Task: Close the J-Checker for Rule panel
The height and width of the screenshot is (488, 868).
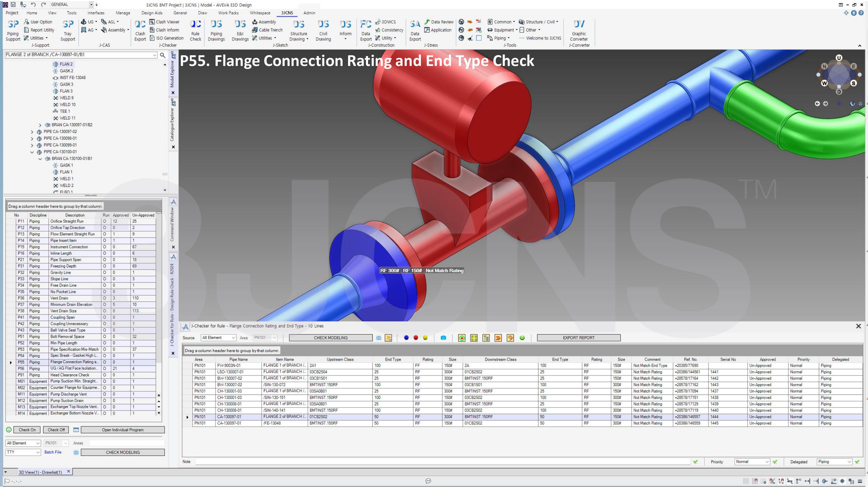Action: pos(858,326)
